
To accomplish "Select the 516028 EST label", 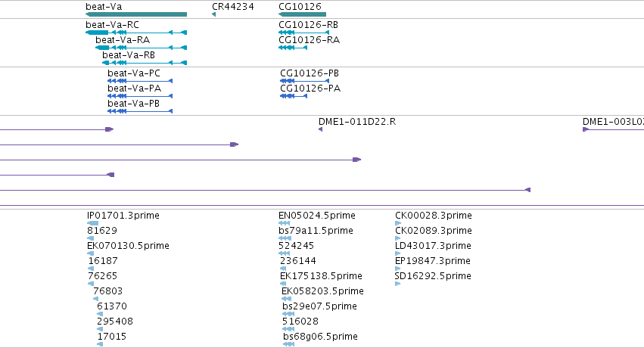I will pyautogui.click(x=300, y=322).
